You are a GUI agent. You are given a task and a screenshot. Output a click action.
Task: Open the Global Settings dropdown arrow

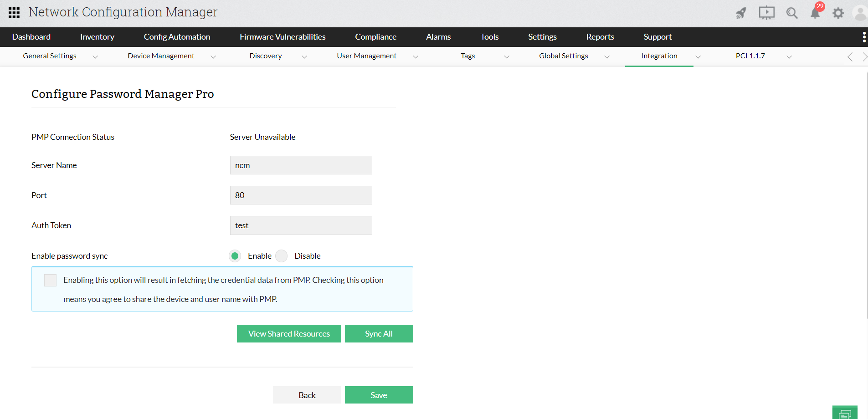point(607,56)
